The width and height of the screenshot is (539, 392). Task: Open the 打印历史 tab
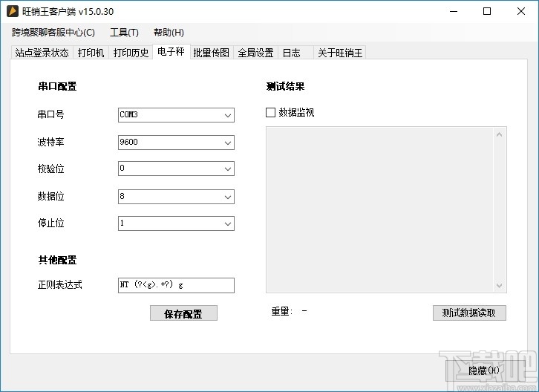click(131, 53)
